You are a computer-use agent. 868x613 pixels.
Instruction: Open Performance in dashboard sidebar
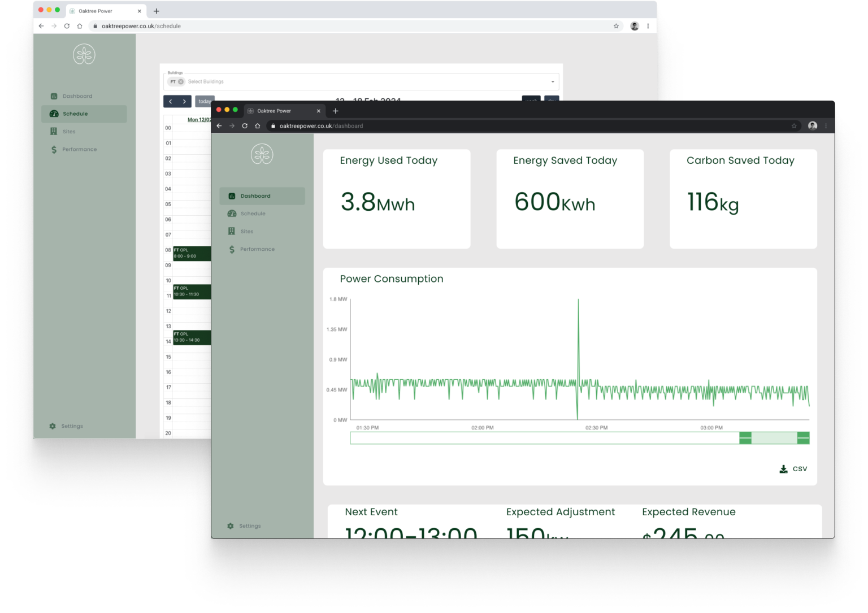point(257,249)
